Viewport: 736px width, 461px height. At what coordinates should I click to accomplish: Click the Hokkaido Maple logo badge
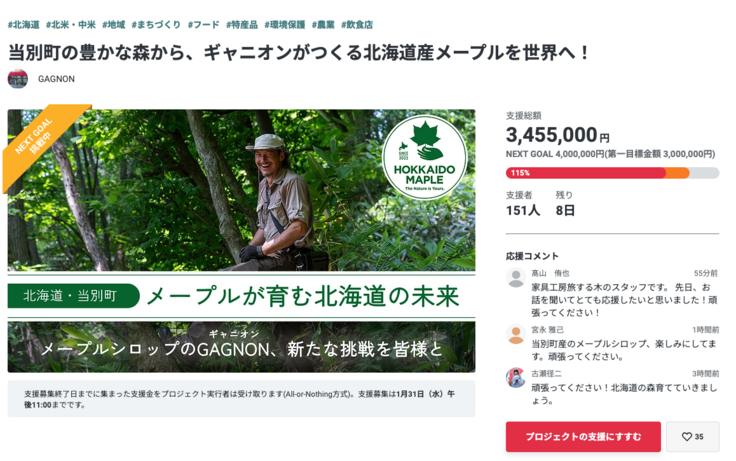[x=424, y=158]
